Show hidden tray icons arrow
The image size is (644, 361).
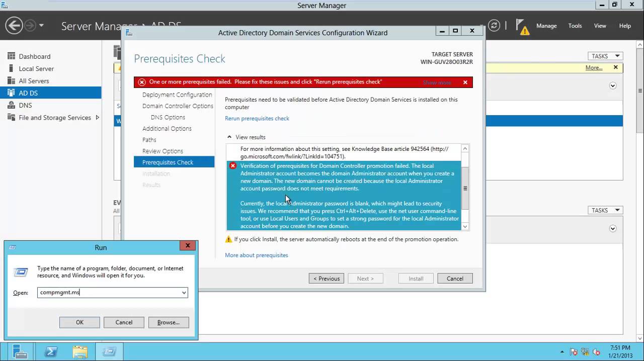(x=562, y=352)
